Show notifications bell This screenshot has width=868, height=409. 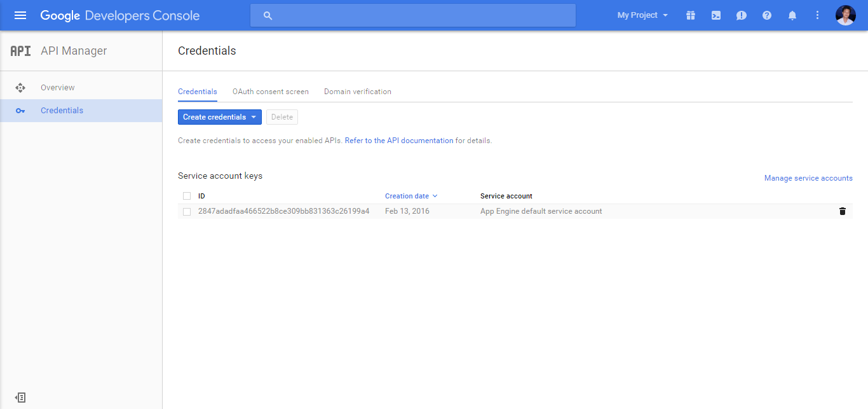(x=792, y=15)
